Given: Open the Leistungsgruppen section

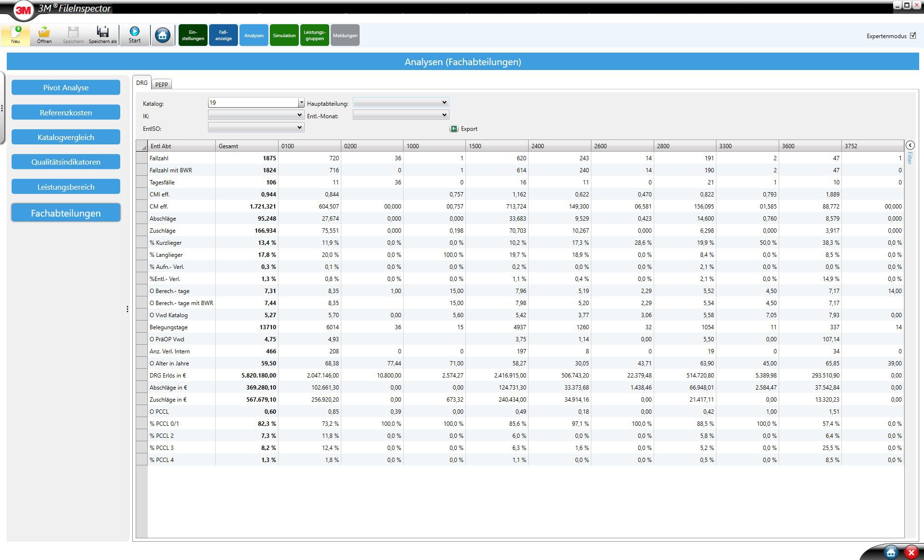Looking at the screenshot, I should pyautogui.click(x=314, y=35).
